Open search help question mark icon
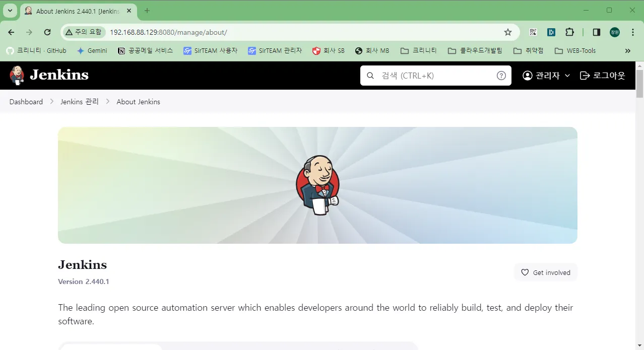Viewport: 644px width, 350px height. tap(501, 76)
